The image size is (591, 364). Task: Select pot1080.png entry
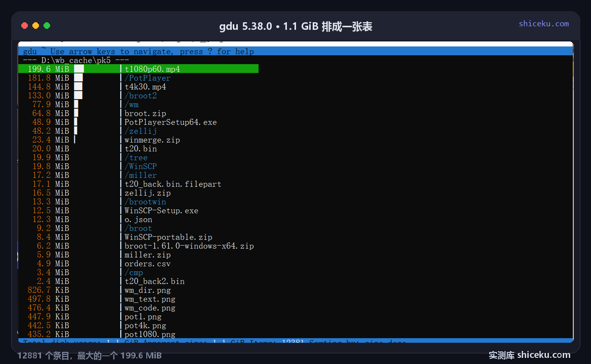(150, 334)
